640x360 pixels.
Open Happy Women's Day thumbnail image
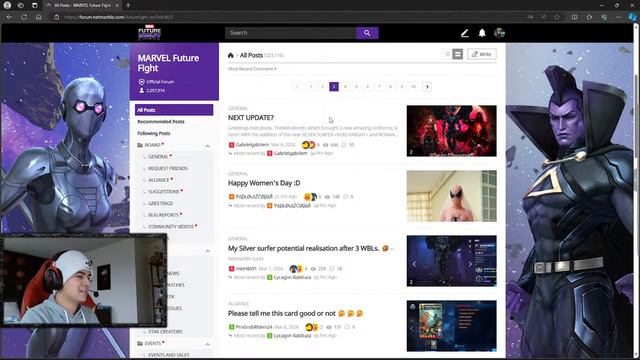(x=451, y=196)
